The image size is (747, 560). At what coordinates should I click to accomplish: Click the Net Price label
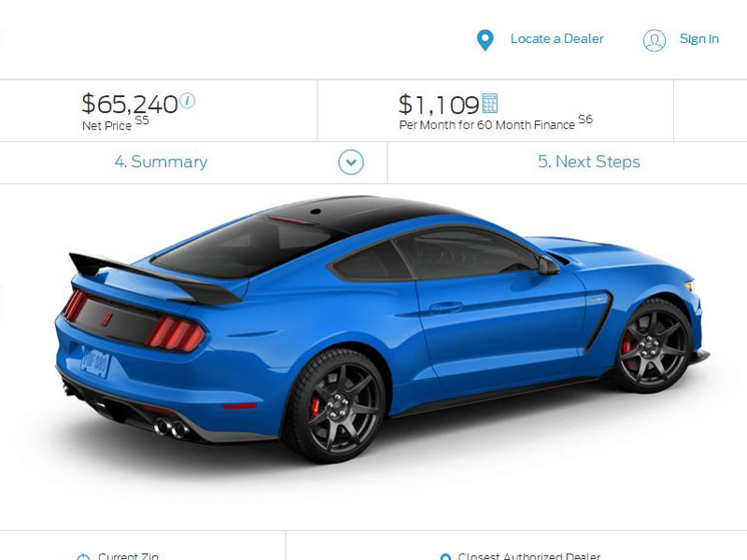106,126
